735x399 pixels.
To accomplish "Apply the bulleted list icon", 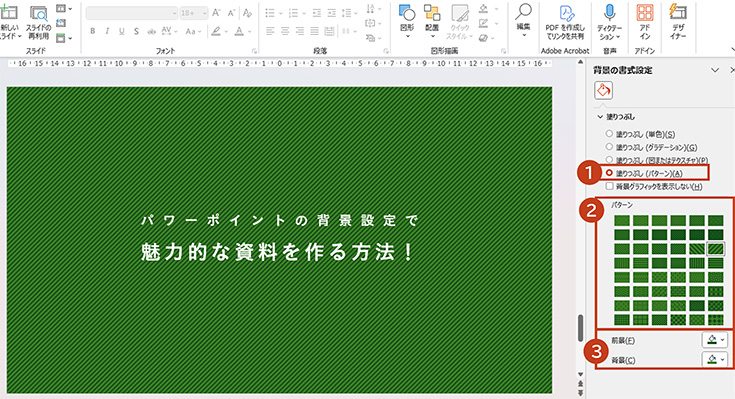I will (x=270, y=13).
